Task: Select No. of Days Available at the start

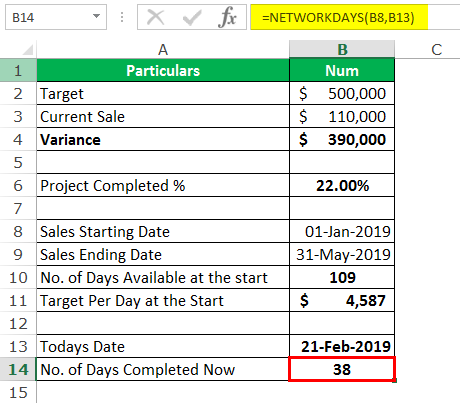Action: point(163,277)
